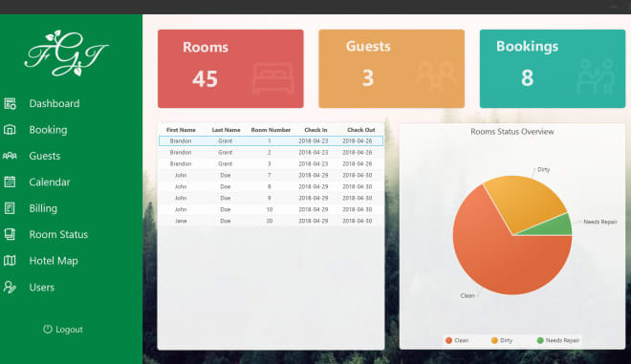Click the Booking sidebar icon
This screenshot has width=631, height=364.
(x=10, y=130)
